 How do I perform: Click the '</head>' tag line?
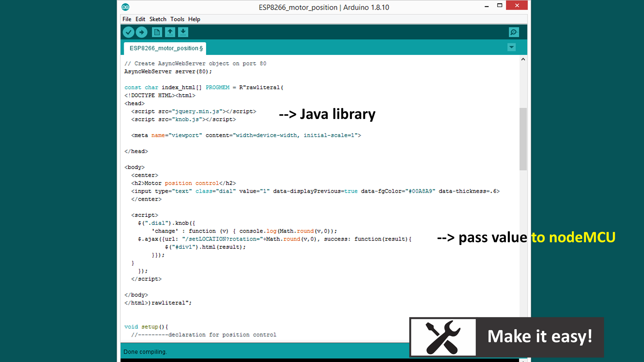tap(136, 152)
